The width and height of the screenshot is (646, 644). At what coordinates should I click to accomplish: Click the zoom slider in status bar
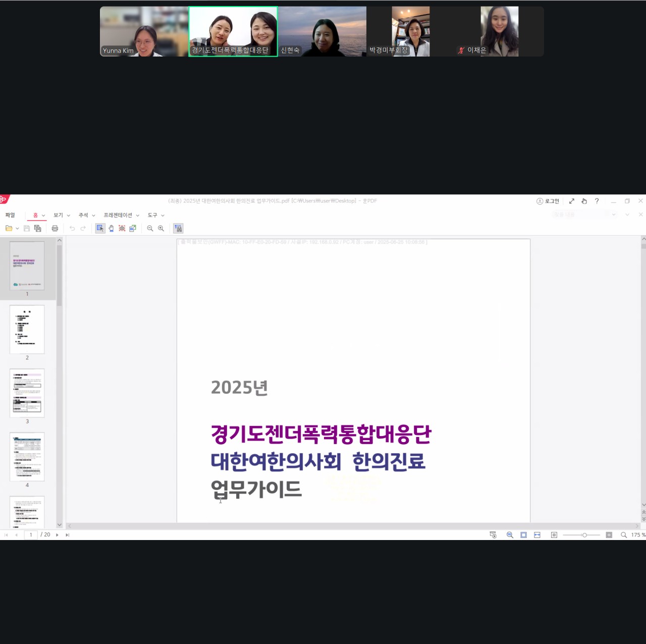pyautogui.click(x=584, y=535)
